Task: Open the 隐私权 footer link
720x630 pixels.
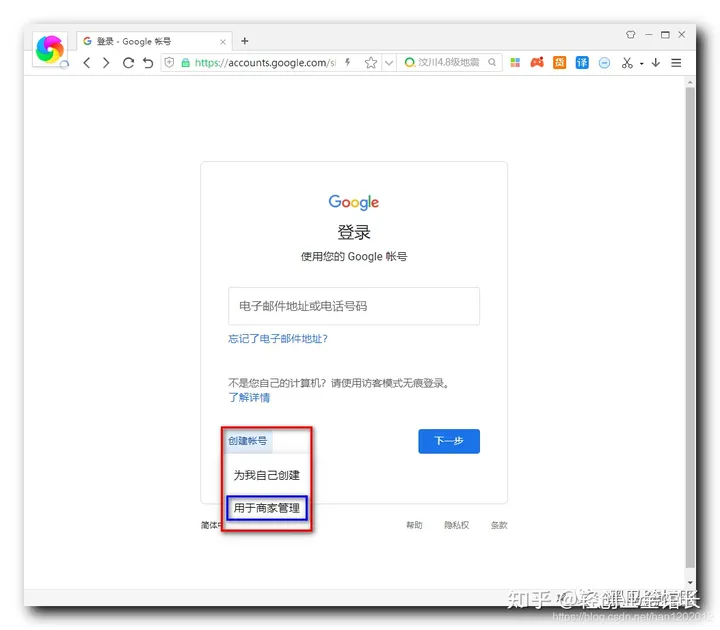Action: click(x=456, y=525)
